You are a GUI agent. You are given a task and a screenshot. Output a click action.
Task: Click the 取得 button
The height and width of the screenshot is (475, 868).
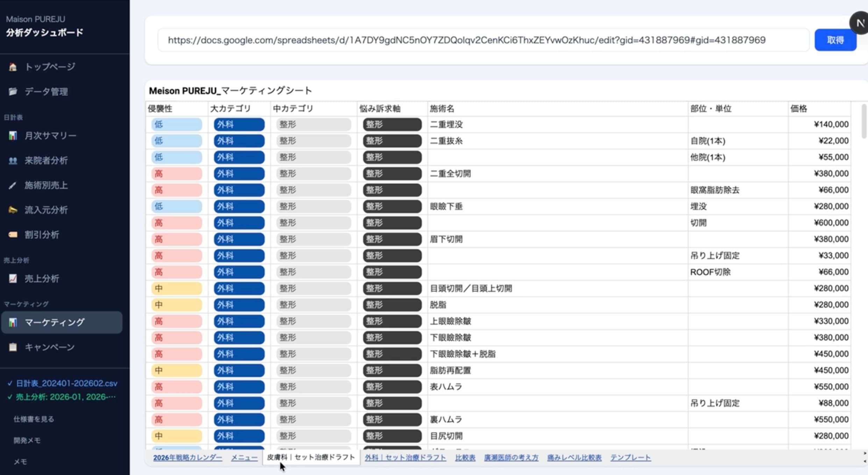click(x=835, y=40)
